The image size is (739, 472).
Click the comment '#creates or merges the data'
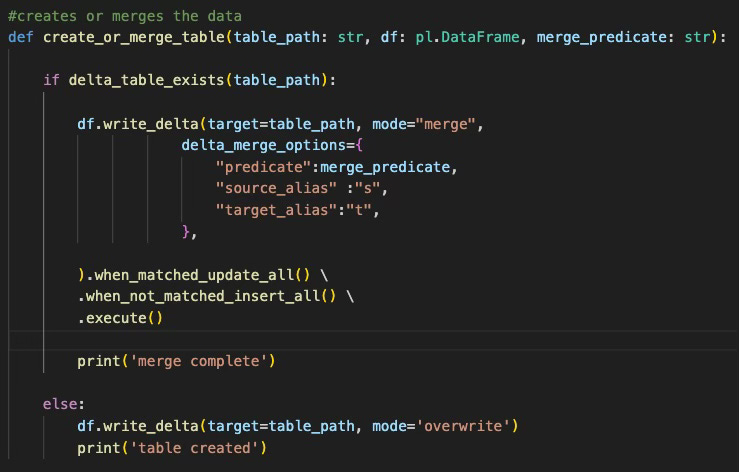coord(125,16)
